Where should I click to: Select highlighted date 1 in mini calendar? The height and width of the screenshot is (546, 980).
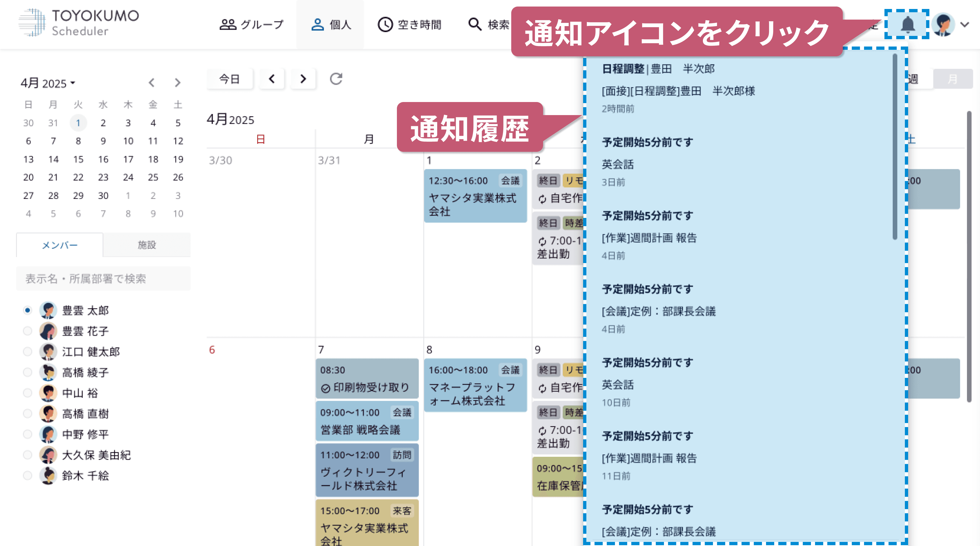(x=78, y=123)
